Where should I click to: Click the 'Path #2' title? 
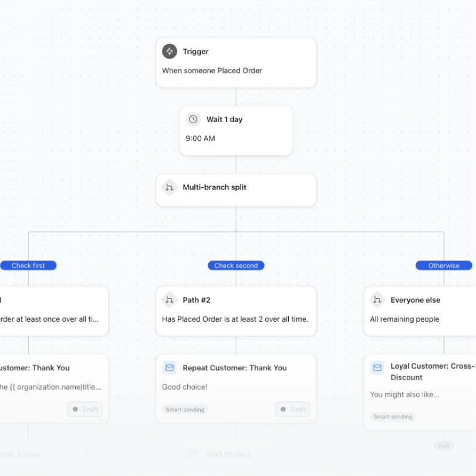click(197, 300)
